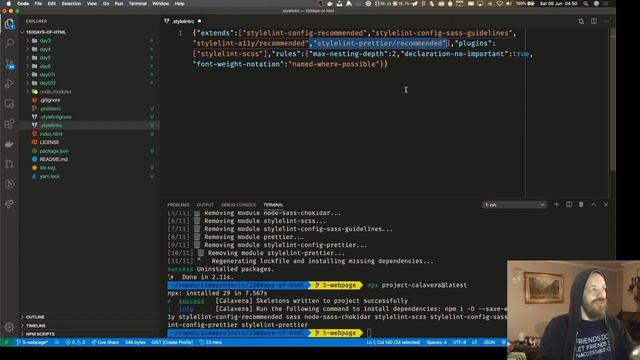Viewport: 640px width, 360px height.
Task: Open Remote Explorer view in activity bar
Action: point(9,104)
